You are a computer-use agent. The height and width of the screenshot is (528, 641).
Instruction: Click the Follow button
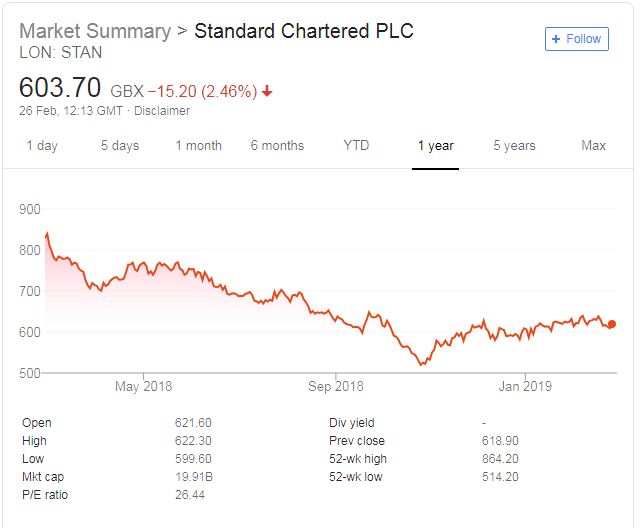pos(576,39)
